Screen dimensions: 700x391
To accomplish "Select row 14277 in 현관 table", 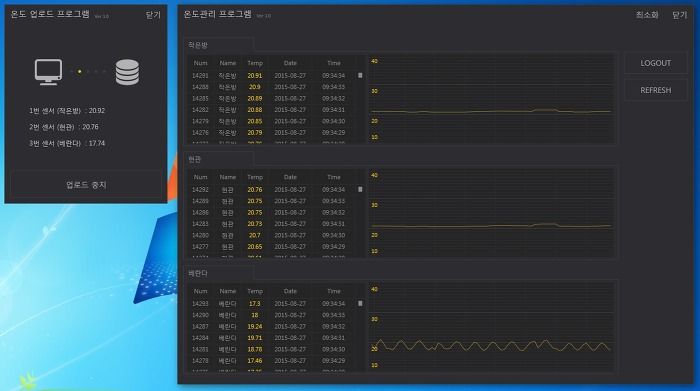I will 271,246.
